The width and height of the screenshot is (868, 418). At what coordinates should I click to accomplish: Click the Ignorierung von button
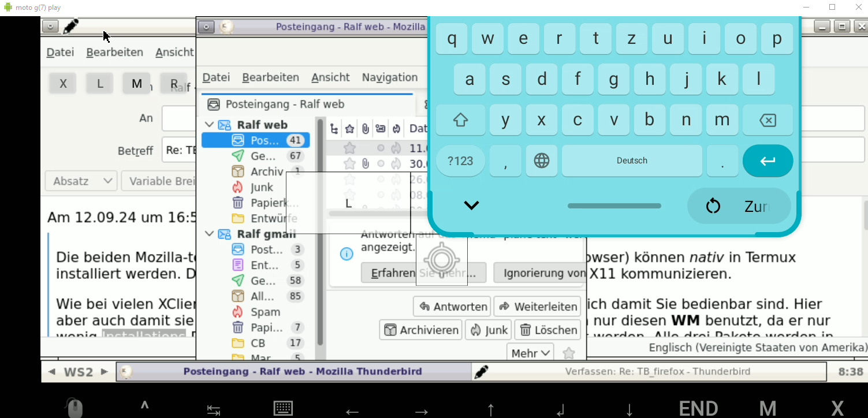point(540,273)
